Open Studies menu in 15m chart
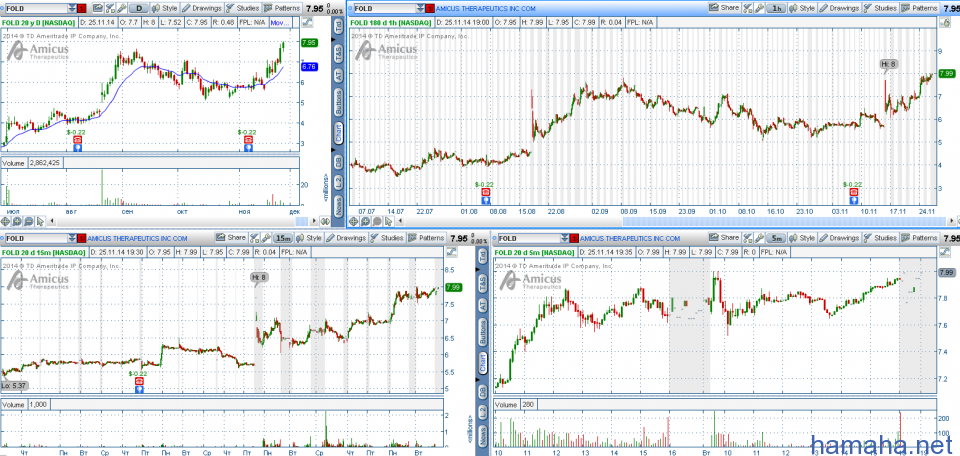This screenshot has height=456, width=960. pos(388,237)
